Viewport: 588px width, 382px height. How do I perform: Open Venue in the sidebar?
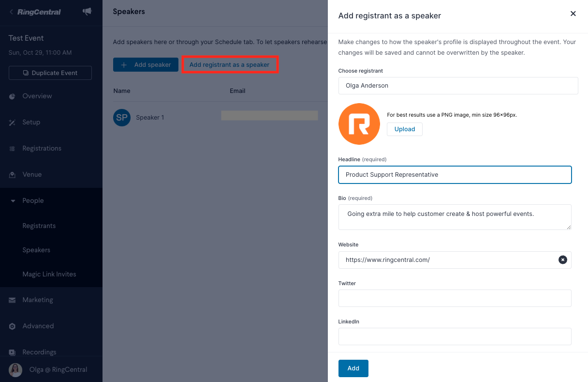pos(32,174)
